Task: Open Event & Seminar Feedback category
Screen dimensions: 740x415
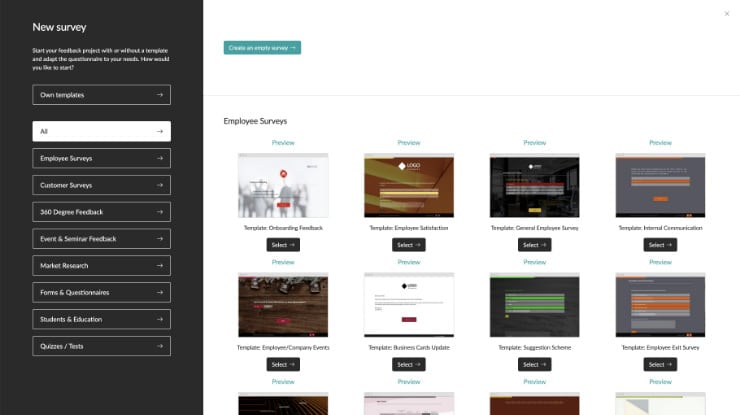Action: tap(101, 239)
